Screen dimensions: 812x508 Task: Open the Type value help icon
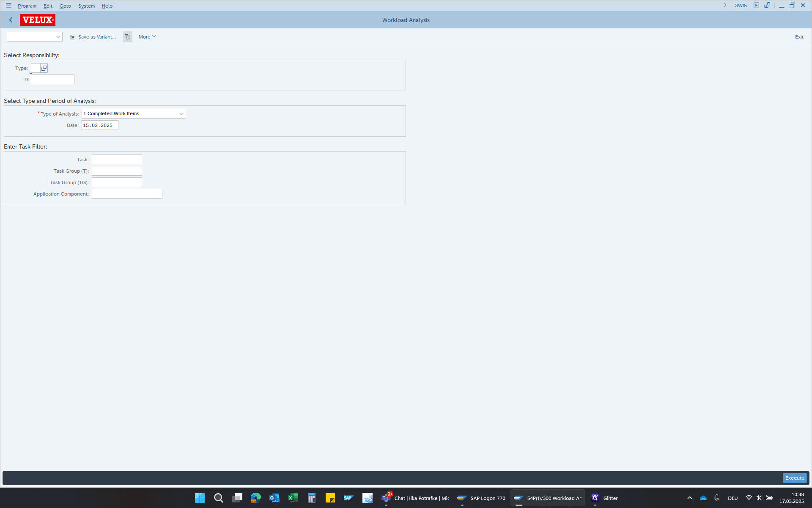click(x=44, y=68)
